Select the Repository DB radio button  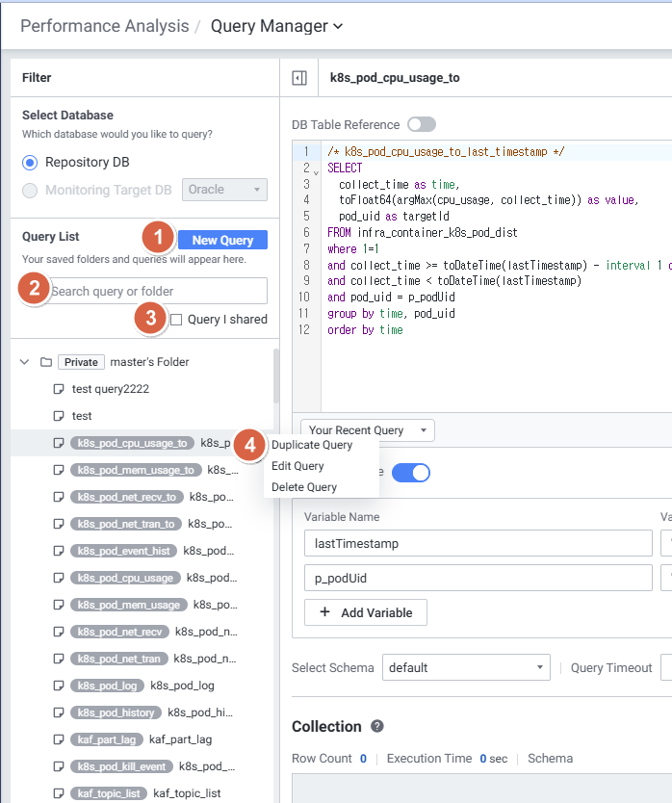(30, 162)
